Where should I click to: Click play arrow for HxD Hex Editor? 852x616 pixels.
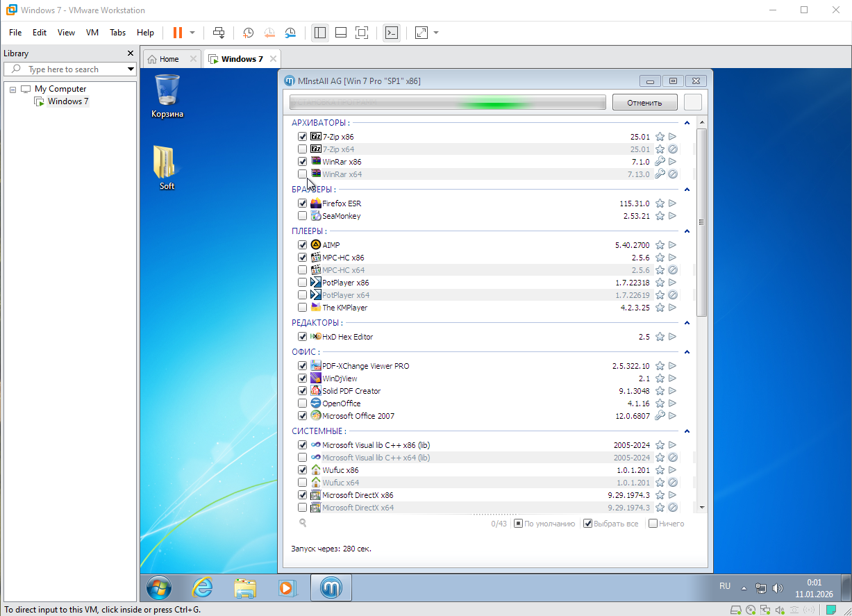point(672,337)
